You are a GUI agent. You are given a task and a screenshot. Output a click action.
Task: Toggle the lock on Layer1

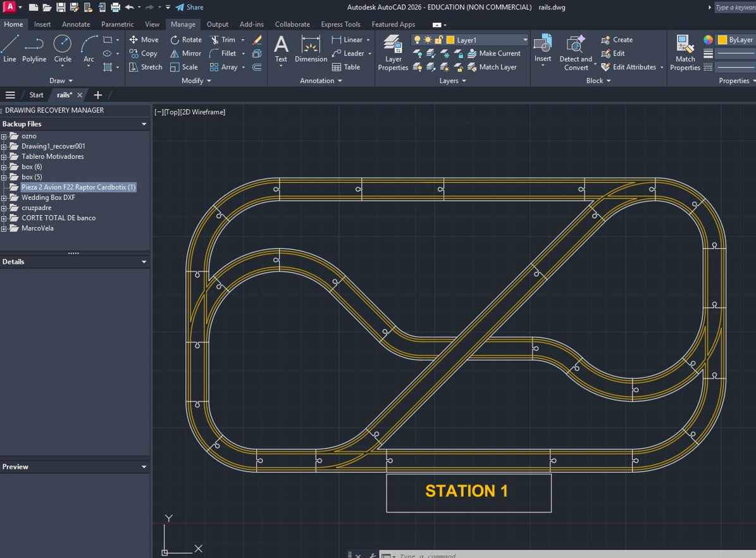[439, 39]
